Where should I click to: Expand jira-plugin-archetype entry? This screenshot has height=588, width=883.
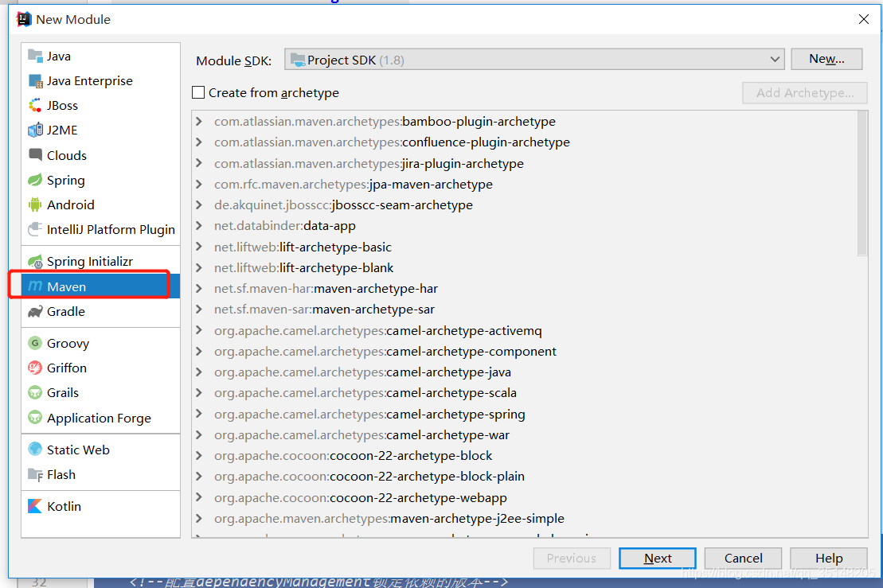[199, 163]
